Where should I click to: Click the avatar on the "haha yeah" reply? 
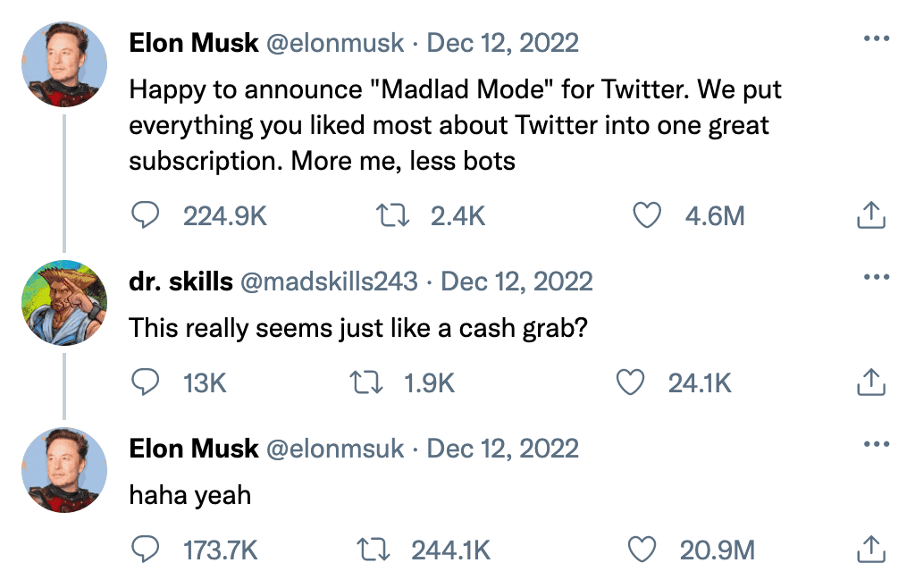pos(64,470)
